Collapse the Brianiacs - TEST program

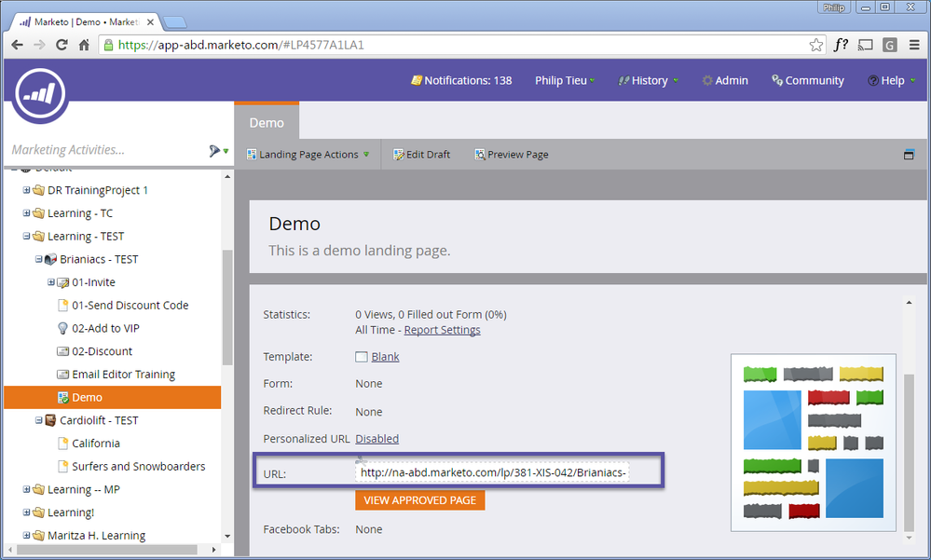click(39, 259)
